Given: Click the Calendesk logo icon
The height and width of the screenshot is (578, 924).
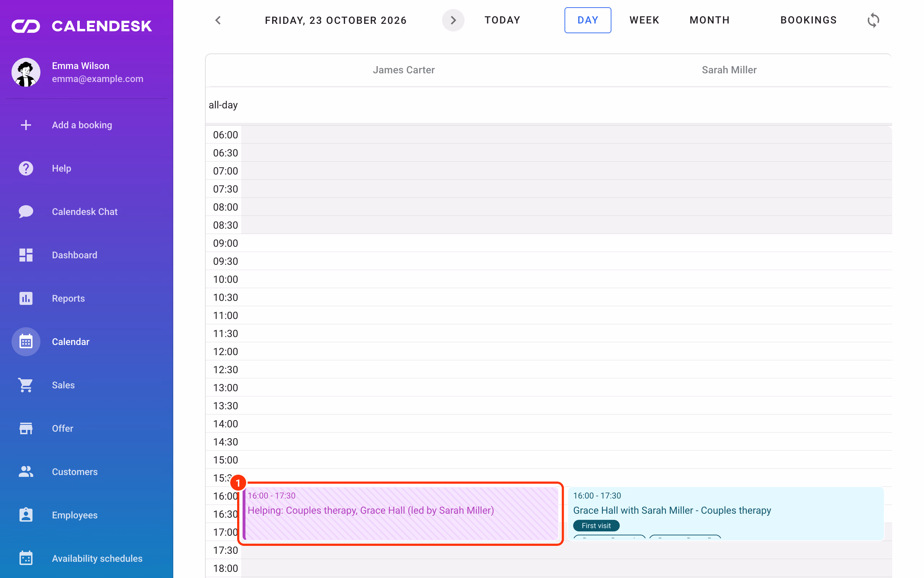Looking at the screenshot, I should (26, 26).
